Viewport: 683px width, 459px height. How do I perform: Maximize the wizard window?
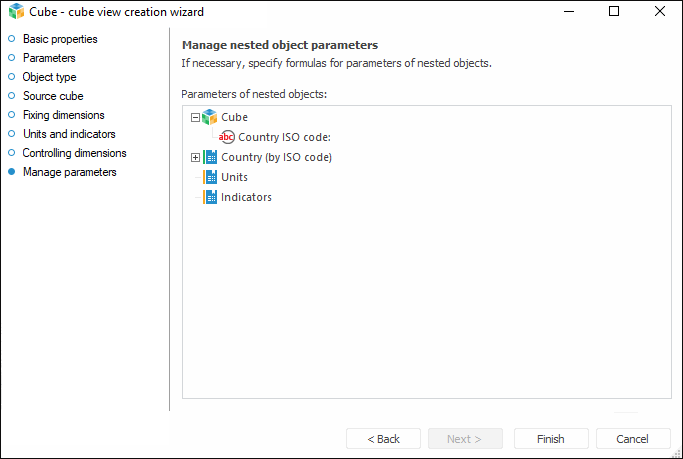pyautogui.click(x=614, y=12)
